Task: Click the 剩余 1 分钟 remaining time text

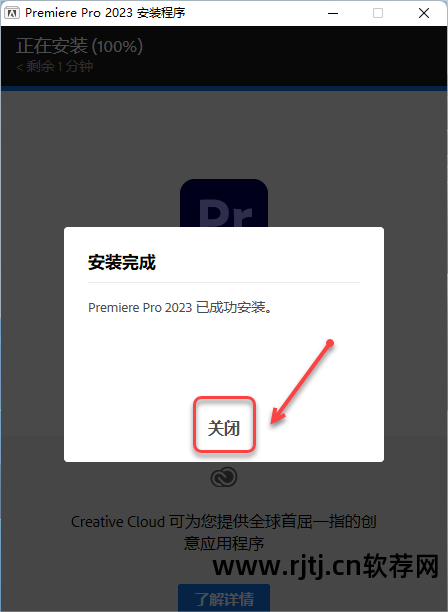Action: tap(55, 66)
